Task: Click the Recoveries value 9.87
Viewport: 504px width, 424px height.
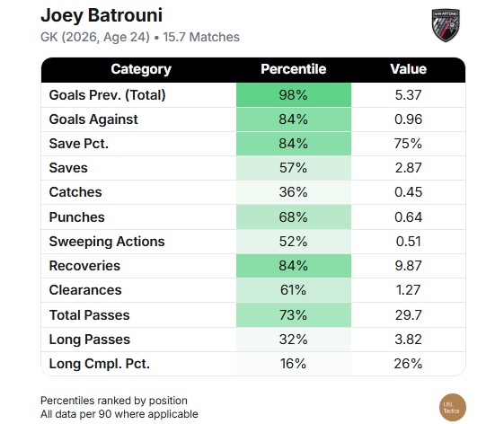Action: (408, 266)
